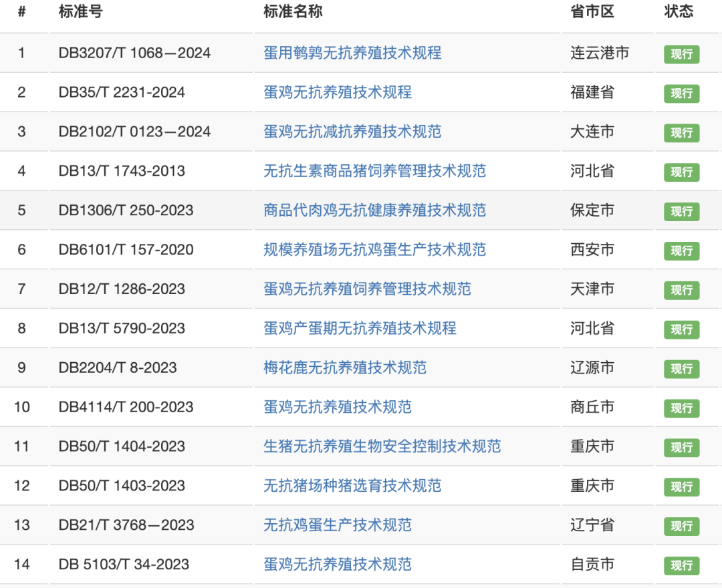This screenshot has height=588, width=722.
Task: Select standard number DB21/T 3768—2023
Action: click(x=126, y=525)
